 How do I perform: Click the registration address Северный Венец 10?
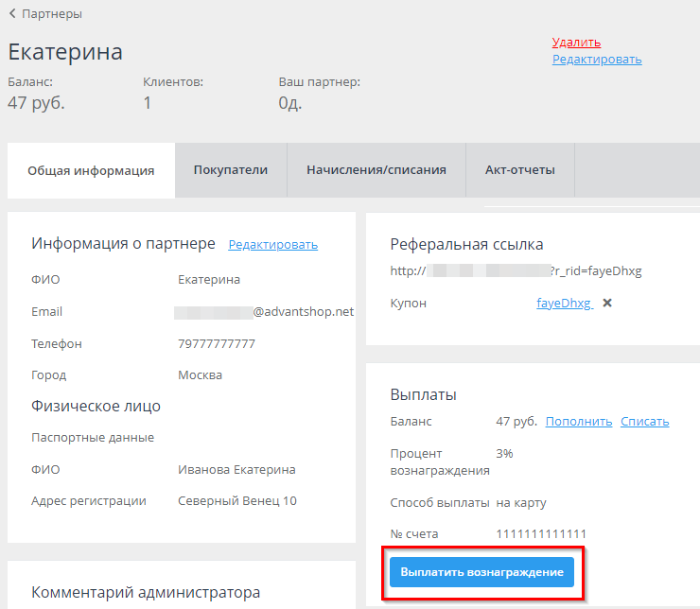click(236, 500)
